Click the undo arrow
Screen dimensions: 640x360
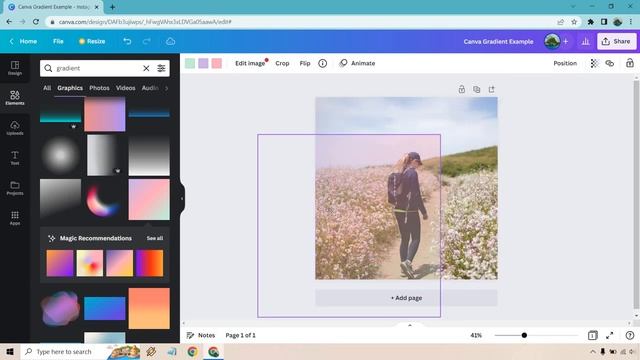tap(127, 41)
